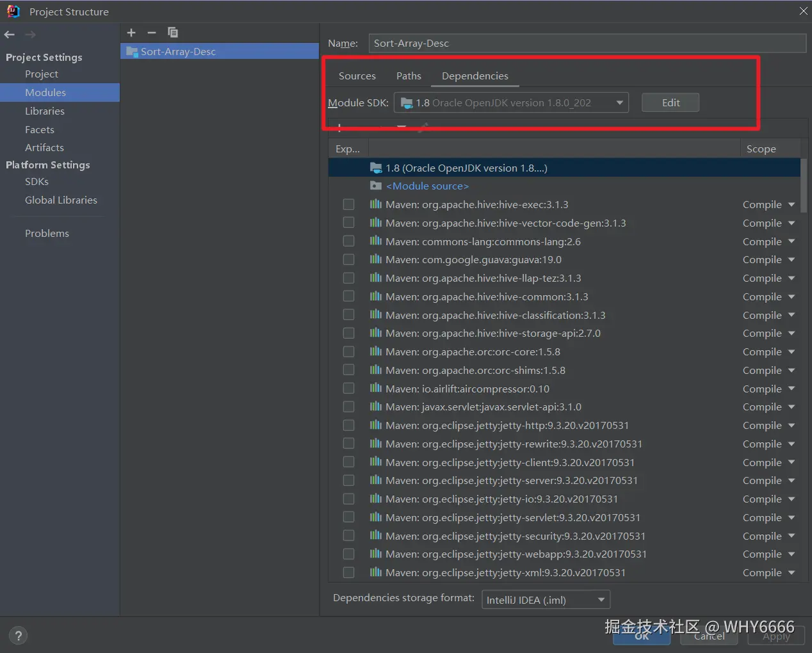Click the library icon of jetty-xml

click(376, 572)
